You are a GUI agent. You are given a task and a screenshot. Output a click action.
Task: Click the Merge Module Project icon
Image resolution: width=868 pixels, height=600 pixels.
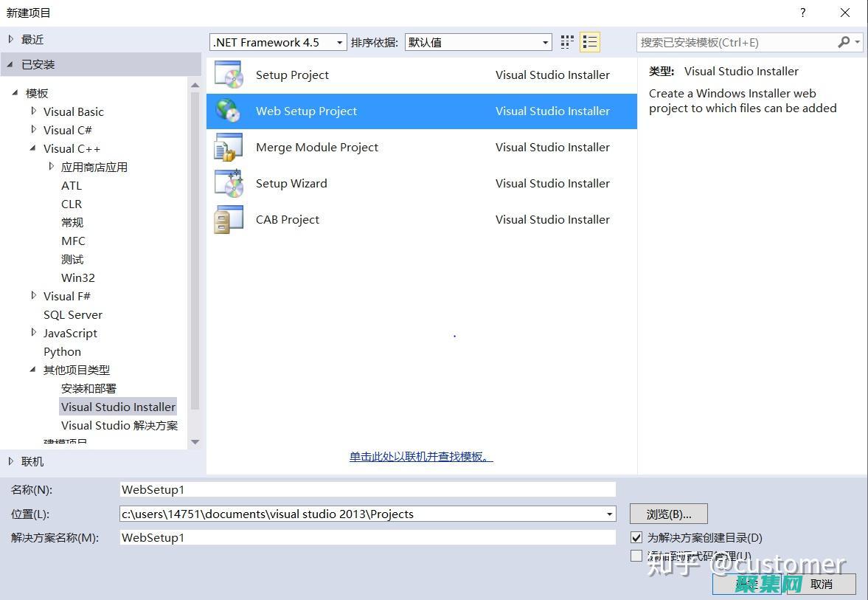[x=229, y=147]
